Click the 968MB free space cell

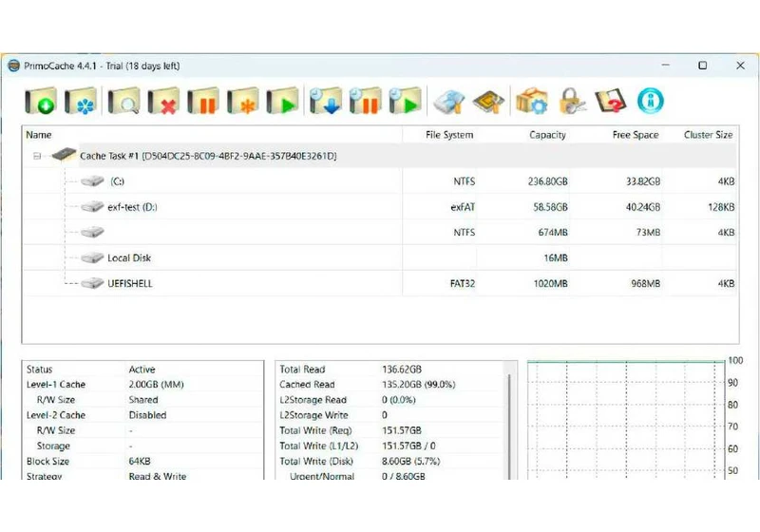coord(646,283)
